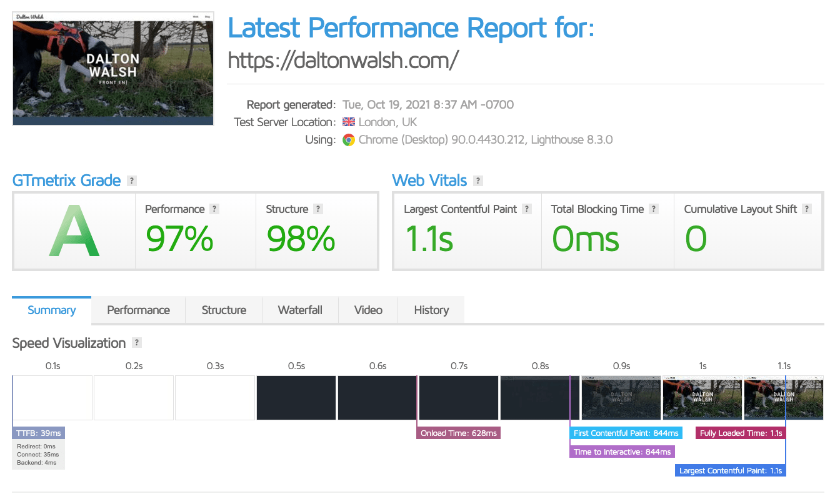
Task: Click the 97% Performance score
Action: pos(179,239)
